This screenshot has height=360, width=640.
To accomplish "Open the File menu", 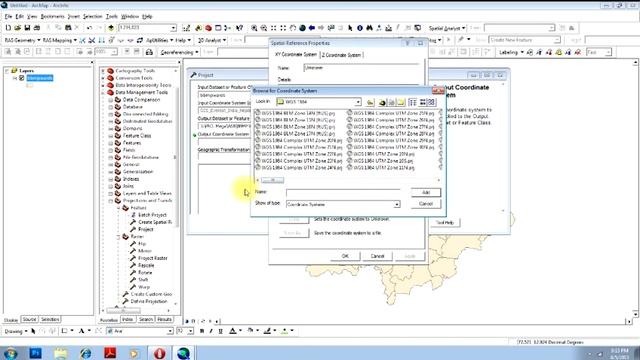I will pyautogui.click(x=8, y=16).
